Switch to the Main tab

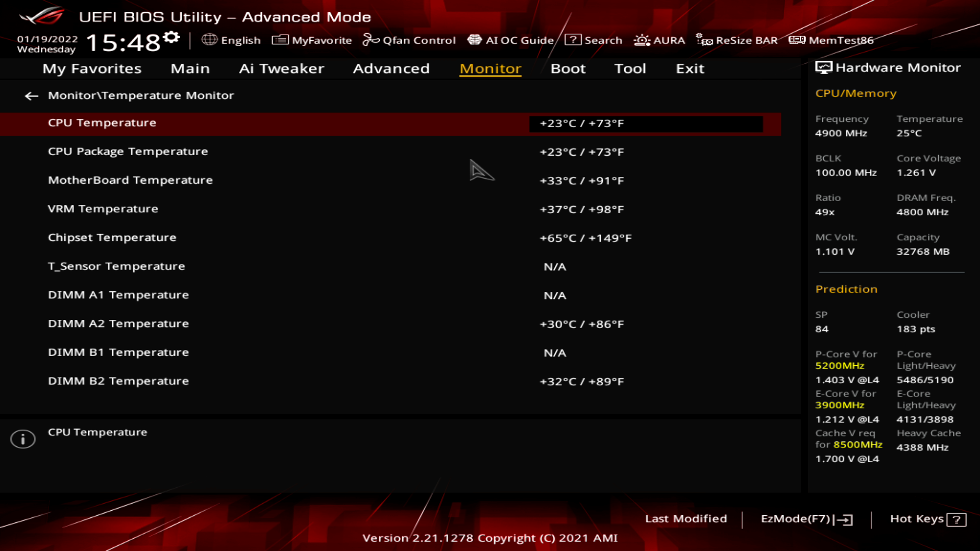pyautogui.click(x=190, y=68)
